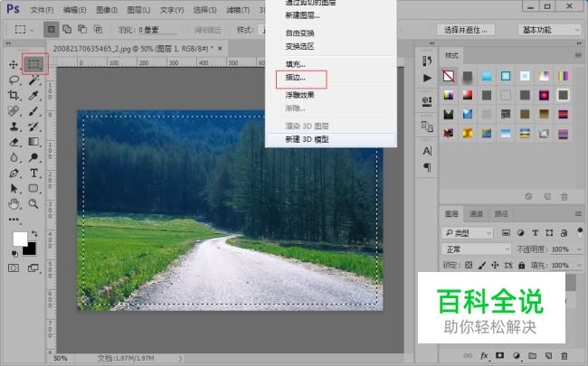Select the Blur tool
The width and height of the screenshot is (588, 366).
tap(14, 157)
